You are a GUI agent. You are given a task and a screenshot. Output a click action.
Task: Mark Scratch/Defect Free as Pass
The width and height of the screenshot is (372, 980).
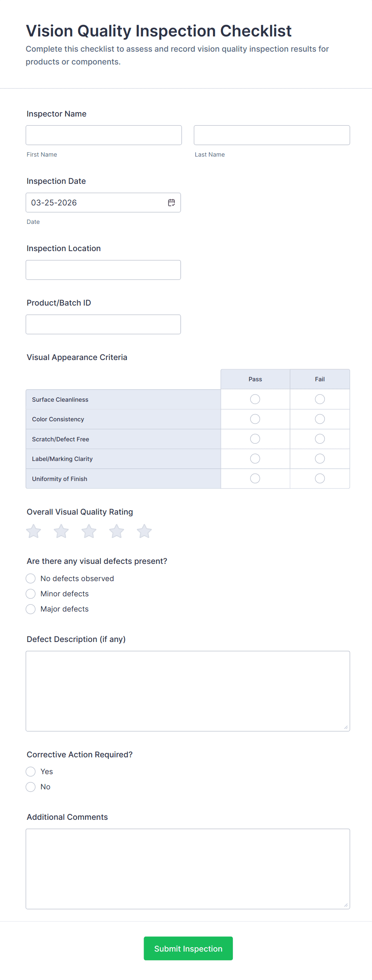tap(255, 439)
